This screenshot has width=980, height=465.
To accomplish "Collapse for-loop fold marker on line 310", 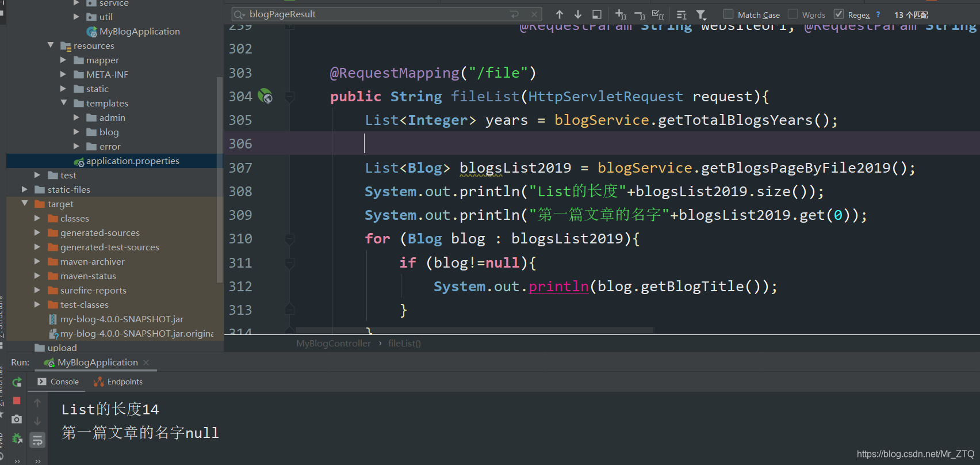I will pos(290,238).
